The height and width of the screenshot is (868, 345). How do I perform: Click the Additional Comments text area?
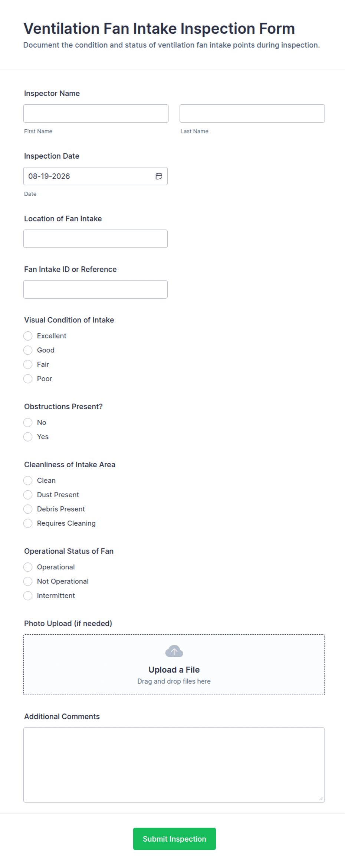[174, 765]
